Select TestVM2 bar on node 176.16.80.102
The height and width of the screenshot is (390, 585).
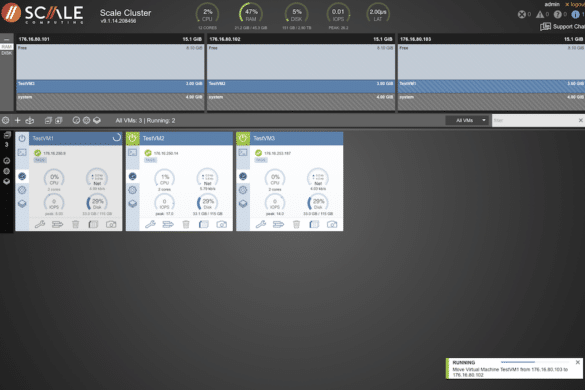(301, 85)
